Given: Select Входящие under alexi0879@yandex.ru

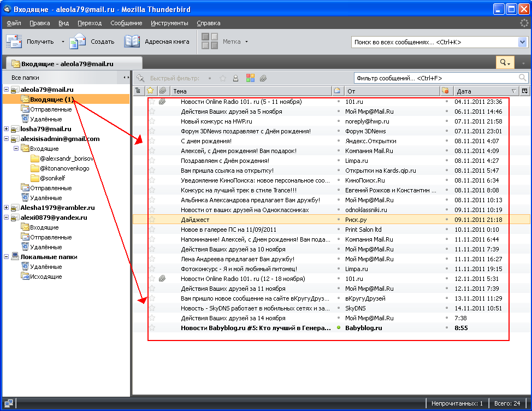Looking at the screenshot, I should [x=44, y=227].
